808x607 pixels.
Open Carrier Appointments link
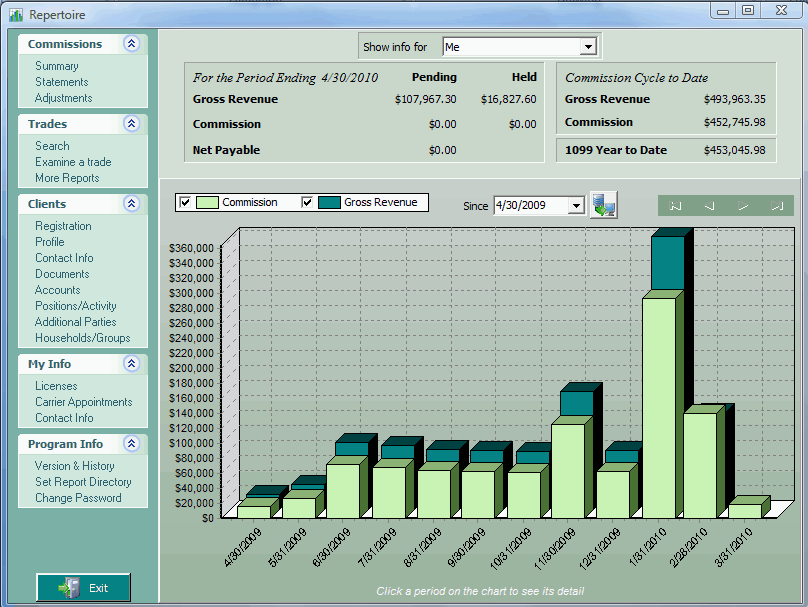pos(83,402)
